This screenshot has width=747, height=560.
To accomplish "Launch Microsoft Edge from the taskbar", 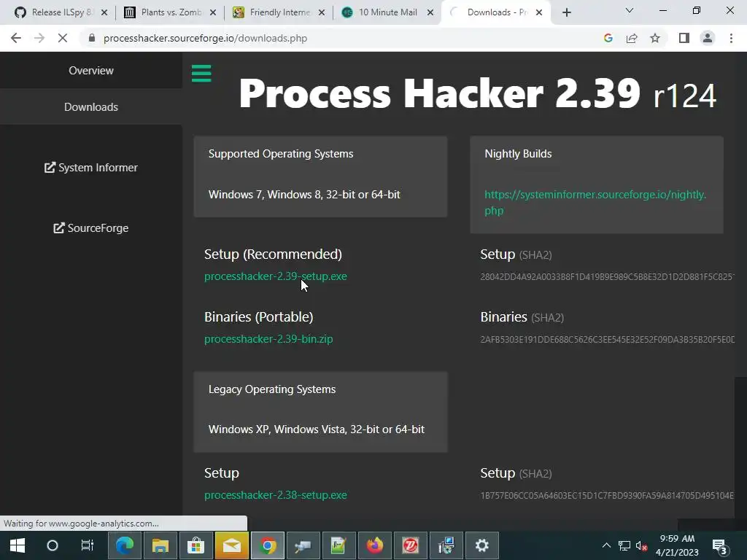I will [125, 545].
